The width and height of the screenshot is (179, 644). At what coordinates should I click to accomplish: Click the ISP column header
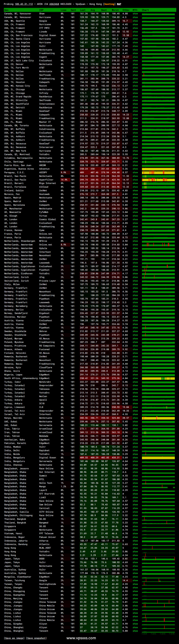[x=41, y=10]
